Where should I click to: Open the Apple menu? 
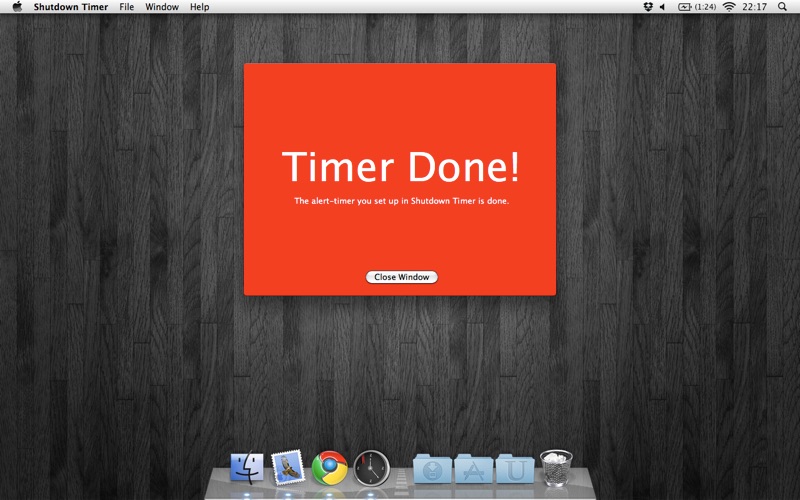(17, 7)
